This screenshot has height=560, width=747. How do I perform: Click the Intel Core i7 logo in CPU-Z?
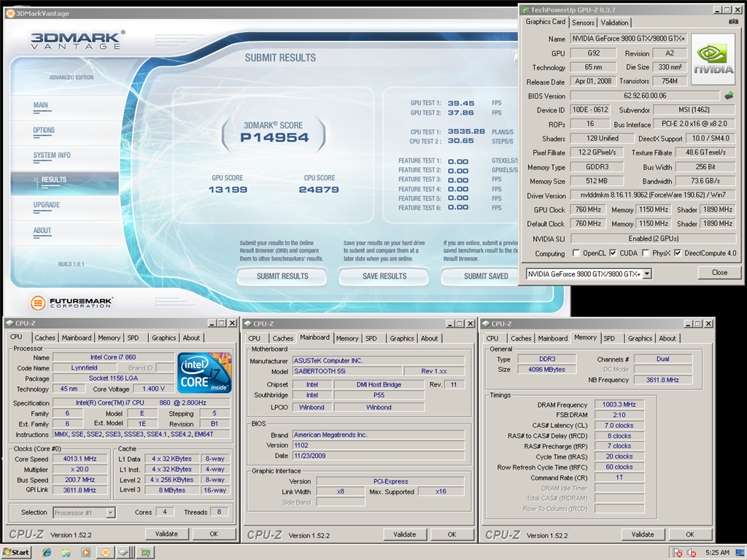(x=204, y=373)
